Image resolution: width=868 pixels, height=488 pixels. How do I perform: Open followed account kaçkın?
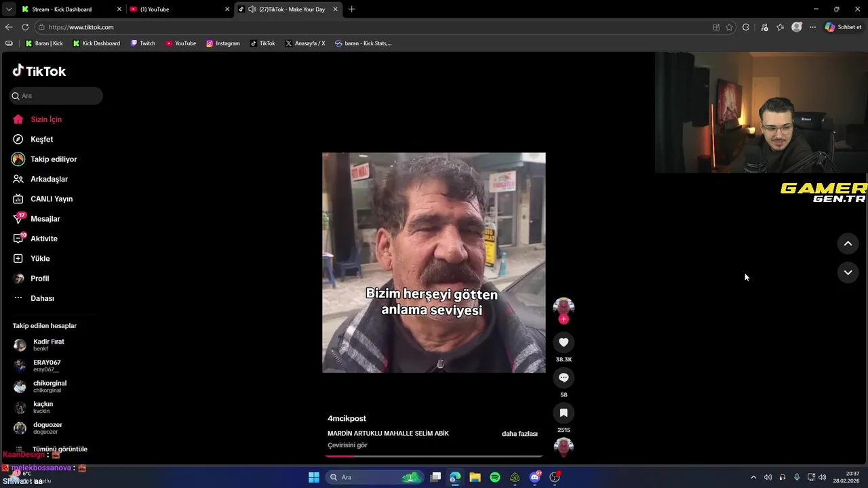click(43, 407)
